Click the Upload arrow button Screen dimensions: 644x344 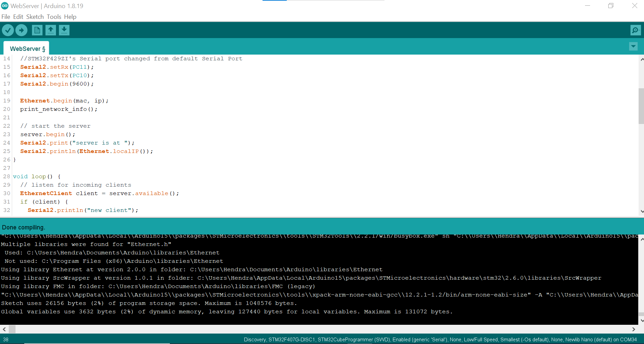22,30
